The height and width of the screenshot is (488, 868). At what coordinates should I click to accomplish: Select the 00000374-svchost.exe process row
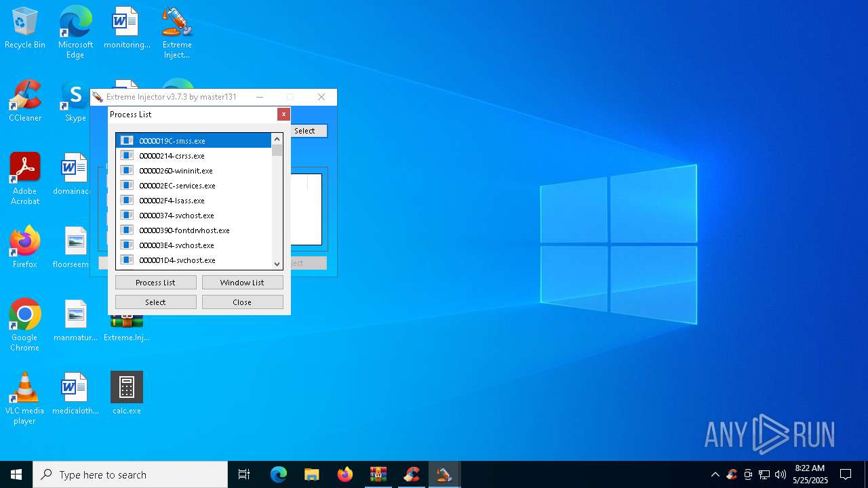(x=194, y=216)
